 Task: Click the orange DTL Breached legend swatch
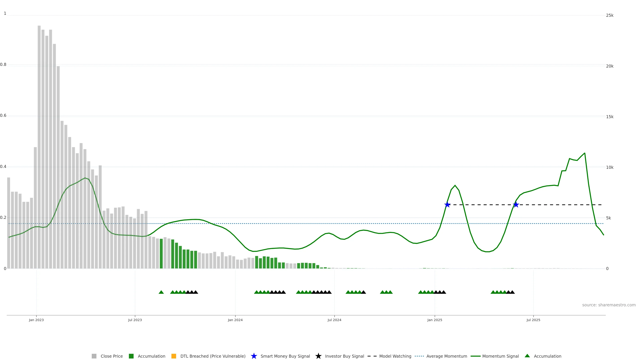(174, 356)
